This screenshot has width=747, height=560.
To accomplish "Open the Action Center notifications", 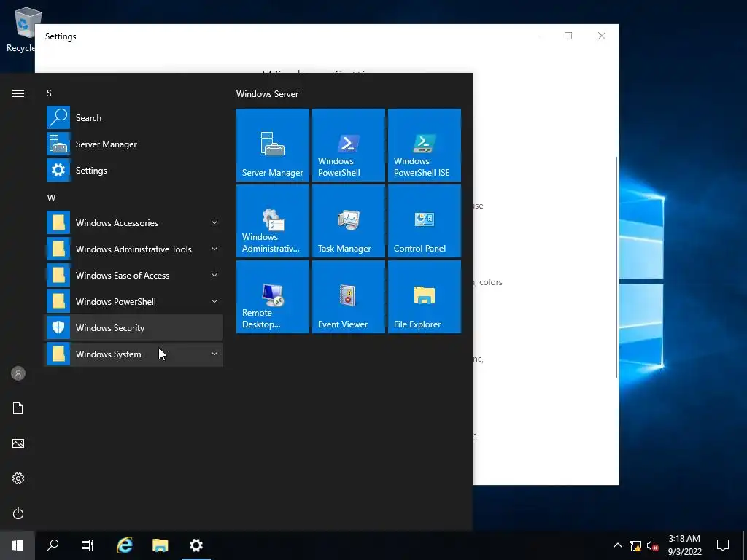I will pyautogui.click(x=723, y=545).
